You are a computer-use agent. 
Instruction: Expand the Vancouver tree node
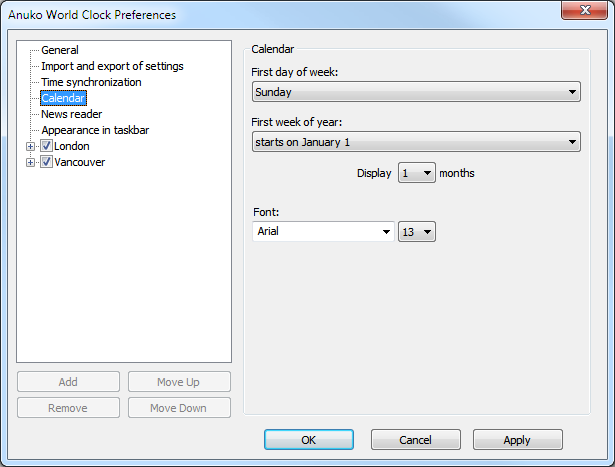31,162
